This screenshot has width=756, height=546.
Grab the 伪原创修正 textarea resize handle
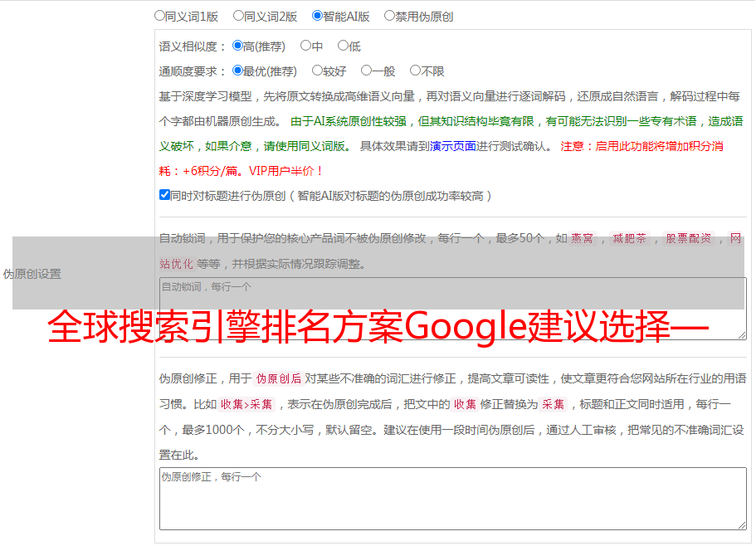click(x=742, y=525)
